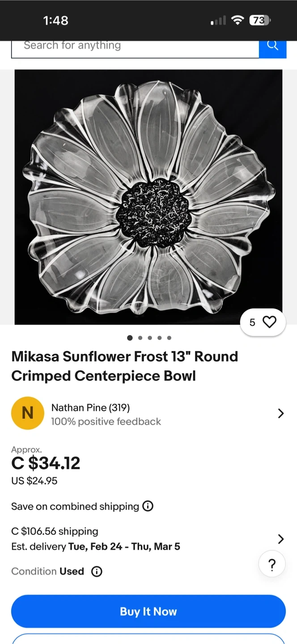297x644 pixels.
Task: Open the sunflower bowl product photo
Action: pyautogui.click(x=148, y=197)
